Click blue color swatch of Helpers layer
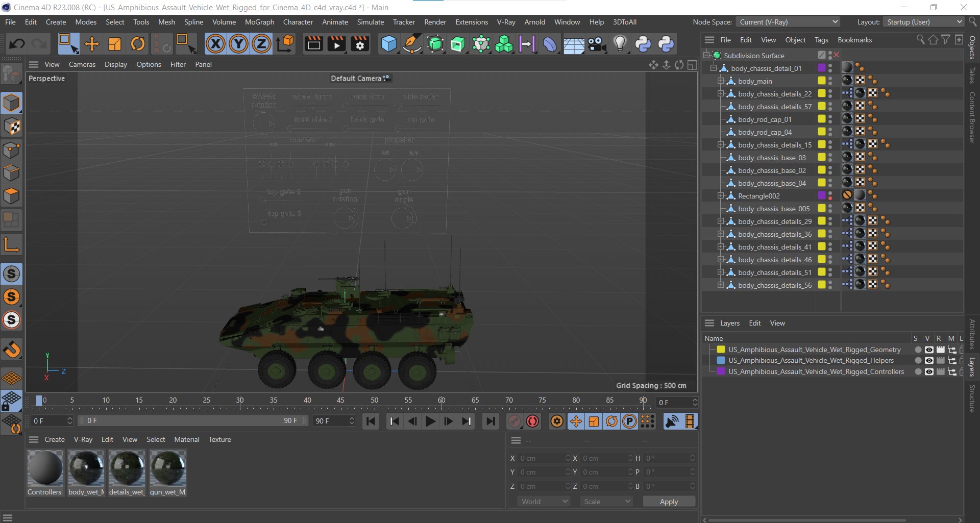Screen dimensions: 980x523 [721, 360]
